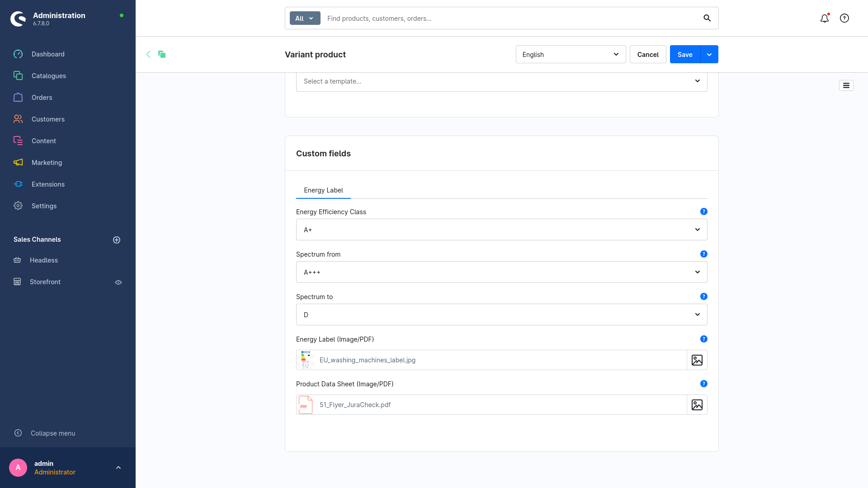Add a new sales channel plus icon
Screen dimensions: 868x488
(117, 240)
